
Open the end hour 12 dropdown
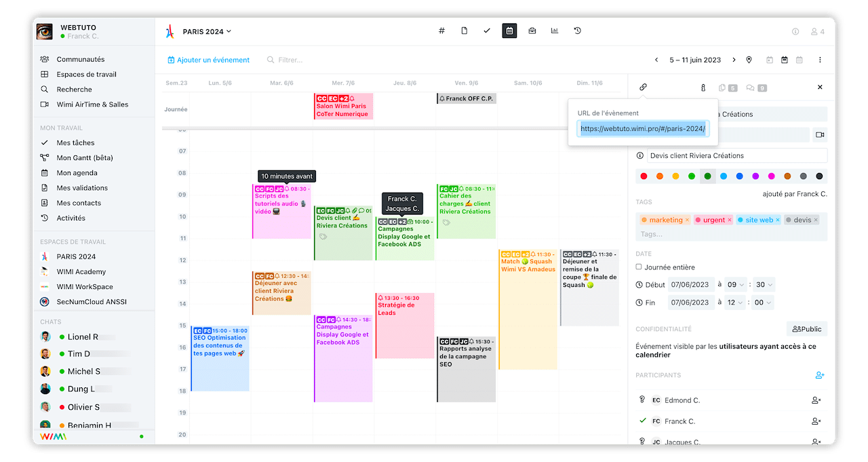coord(736,303)
